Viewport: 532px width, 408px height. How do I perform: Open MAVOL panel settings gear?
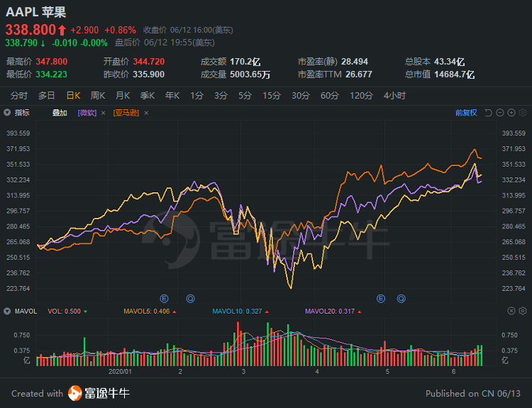pyautogui.click(x=523, y=311)
